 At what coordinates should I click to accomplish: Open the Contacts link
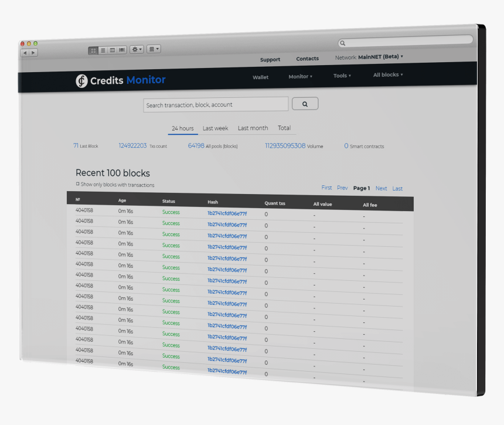[x=307, y=59]
